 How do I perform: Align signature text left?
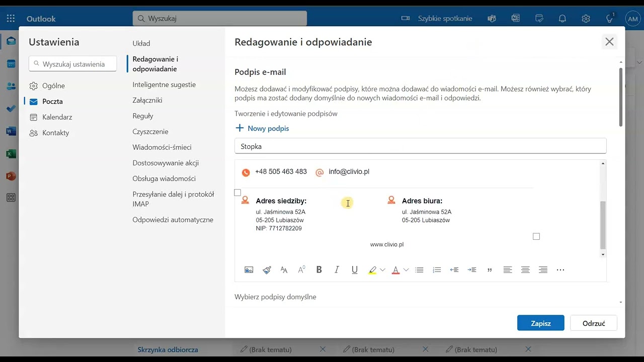508,270
